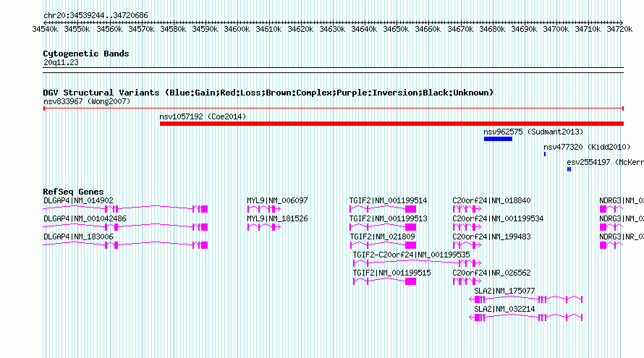Select the blue nsv962575 gain bar
Viewport: 644px width, 358px height.
(x=498, y=139)
